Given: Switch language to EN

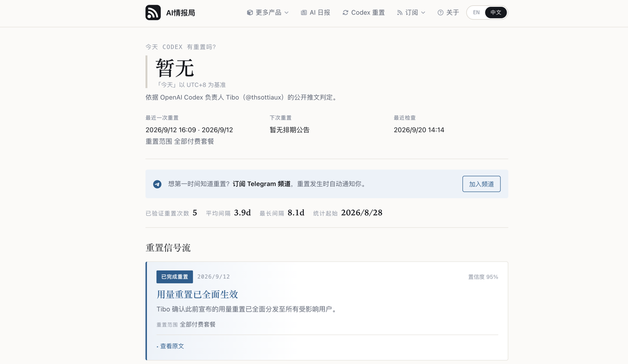Looking at the screenshot, I should pos(476,13).
